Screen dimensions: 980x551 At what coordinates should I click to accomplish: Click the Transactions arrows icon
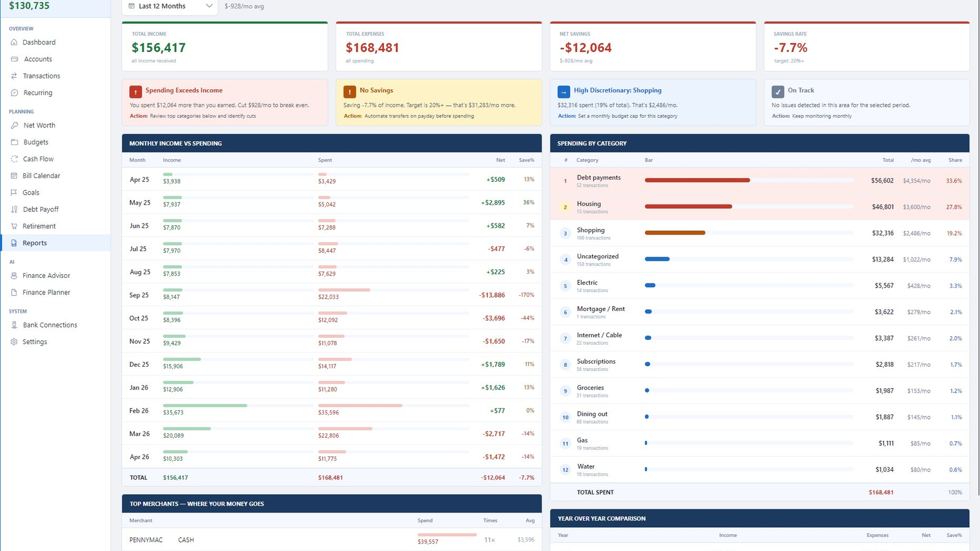14,76
